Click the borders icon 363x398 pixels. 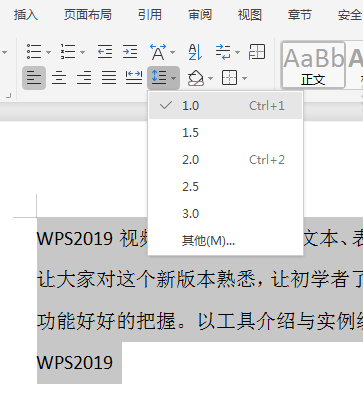[x=230, y=78]
